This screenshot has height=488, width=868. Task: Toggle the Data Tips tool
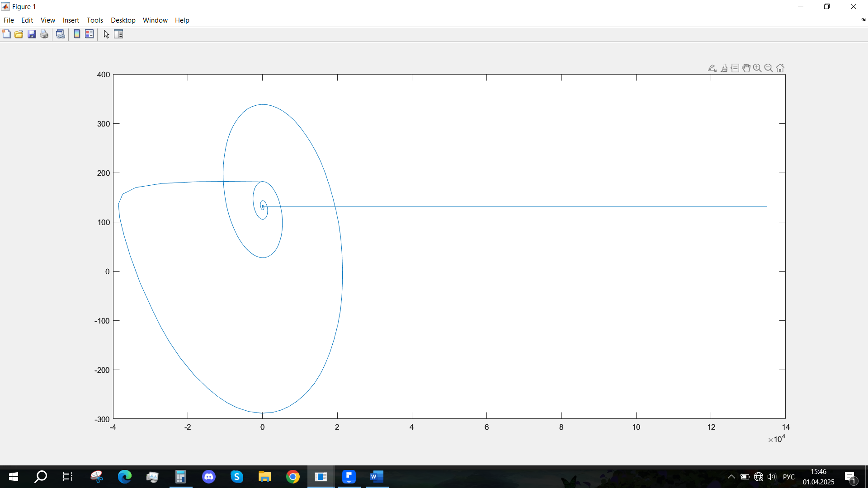point(735,68)
